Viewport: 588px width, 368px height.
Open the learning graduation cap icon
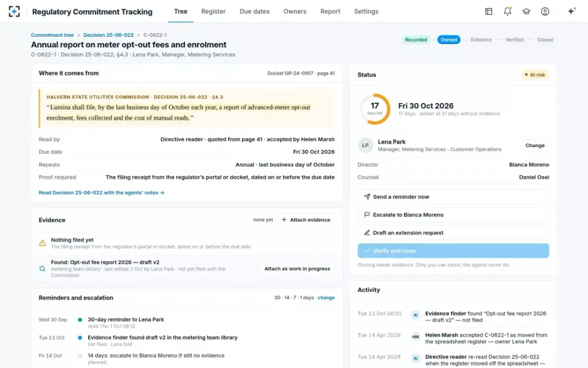pos(526,11)
